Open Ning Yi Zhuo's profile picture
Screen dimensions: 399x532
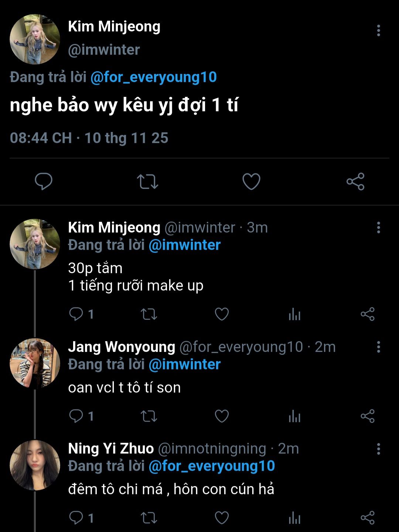click(35, 465)
